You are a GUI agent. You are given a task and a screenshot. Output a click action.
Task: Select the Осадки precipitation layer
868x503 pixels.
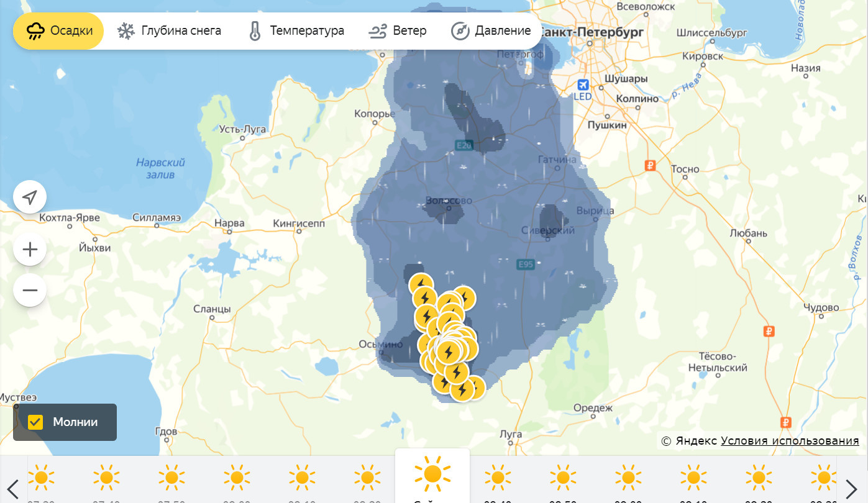tap(59, 31)
